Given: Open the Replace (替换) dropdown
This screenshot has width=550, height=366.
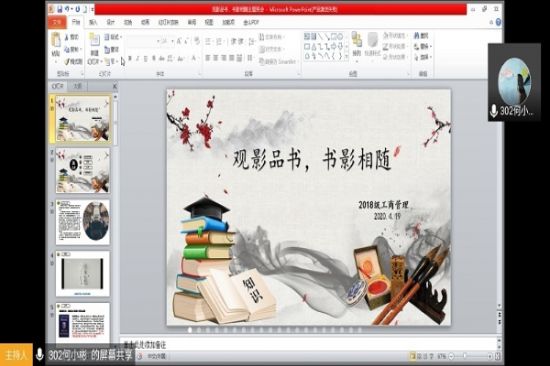Looking at the screenshot, I should pos(423,46).
